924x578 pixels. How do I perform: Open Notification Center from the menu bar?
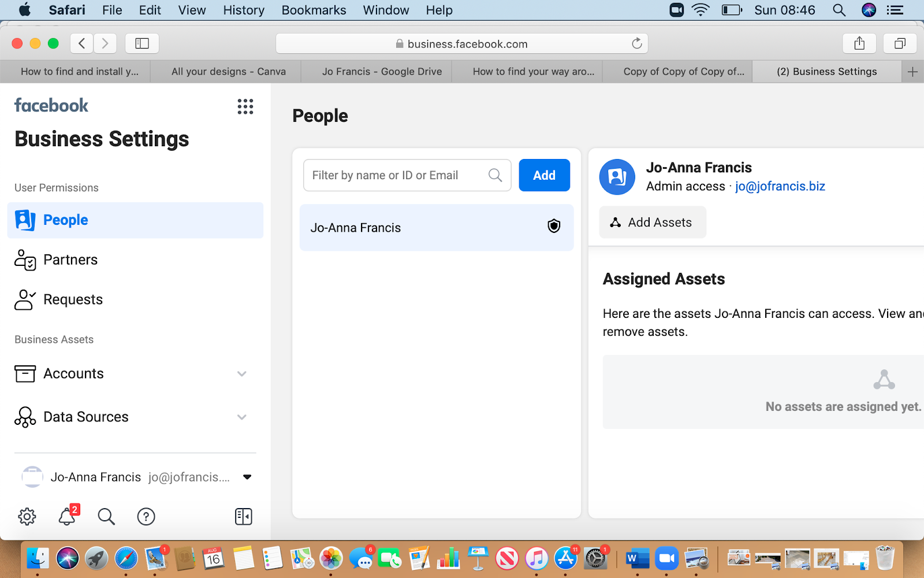pyautogui.click(x=895, y=10)
